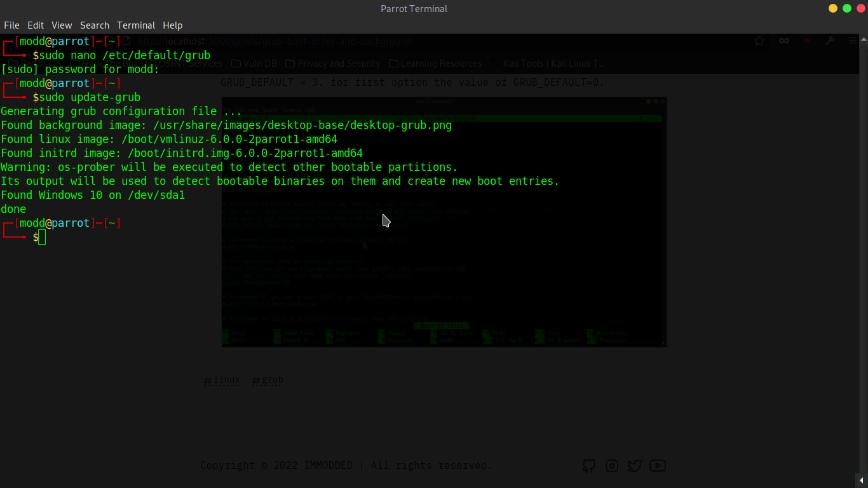Image resolution: width=868 pixels, height=488 pixels.
Task: Open the Search menu
Action: (x=95, y=25)
